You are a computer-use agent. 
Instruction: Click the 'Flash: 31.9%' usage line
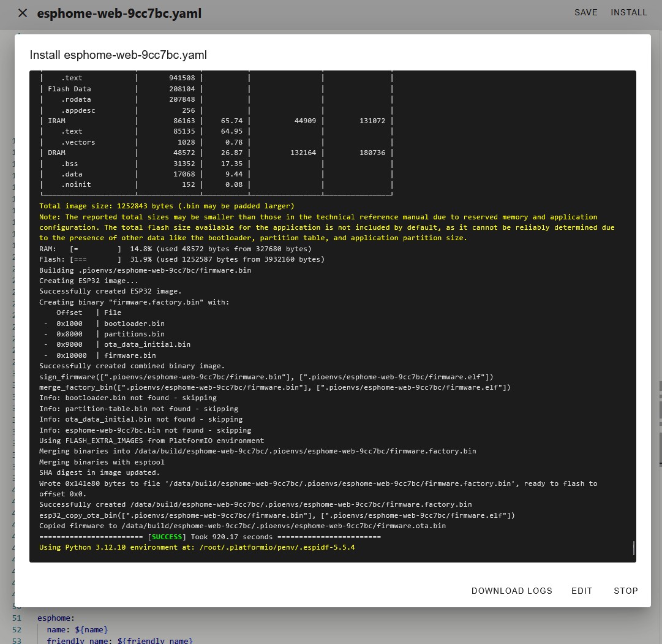tap(182, 259)
